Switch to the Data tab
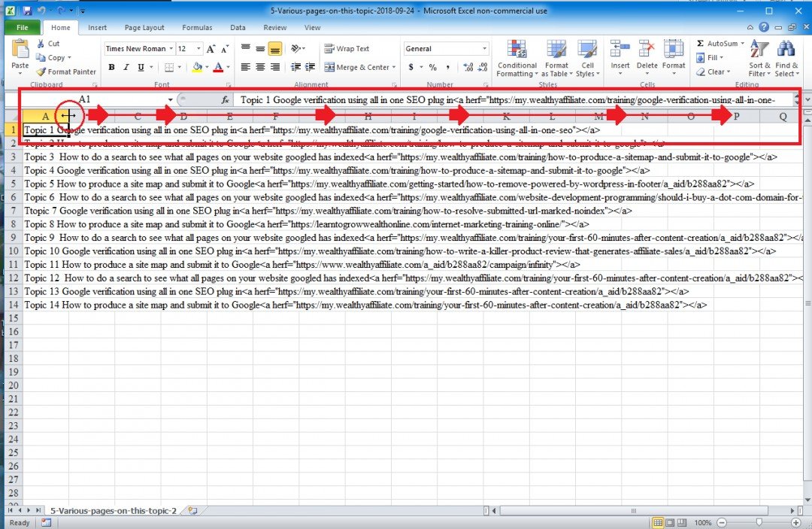The width and height of the screenshot is (812, 529). (x=238, y=27)
